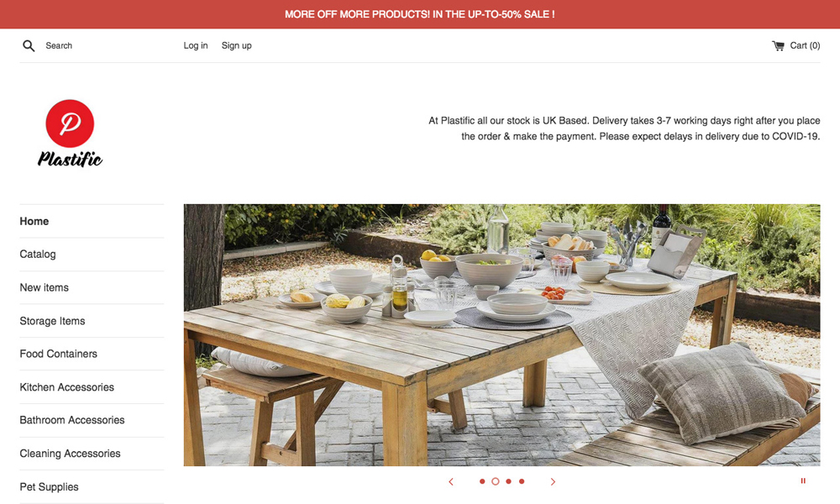Viewport: 840px width, 504px height.
Task: Select the fourth slideshow dot
Action: 522,481
